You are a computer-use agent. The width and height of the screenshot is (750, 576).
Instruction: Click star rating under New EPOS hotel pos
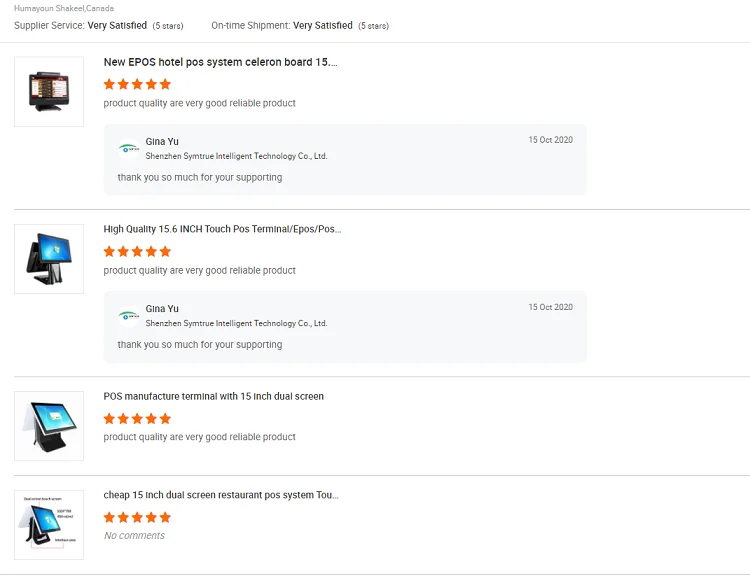click(137, 84)
